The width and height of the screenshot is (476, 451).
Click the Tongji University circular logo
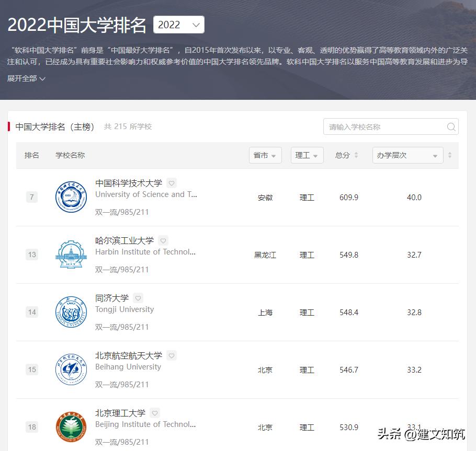[x=71, y=312]
